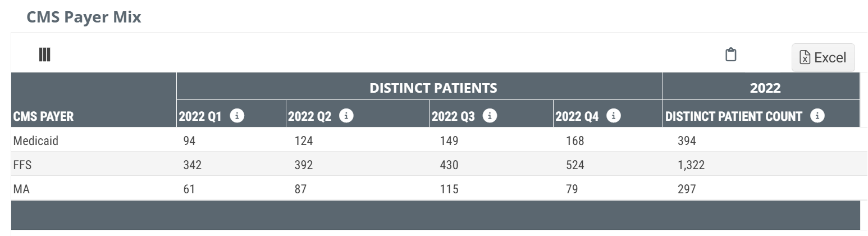Screen dimensions: 868x236
Task: Show info for Distinct Patient Count column
Action: (x=818, y=116)
